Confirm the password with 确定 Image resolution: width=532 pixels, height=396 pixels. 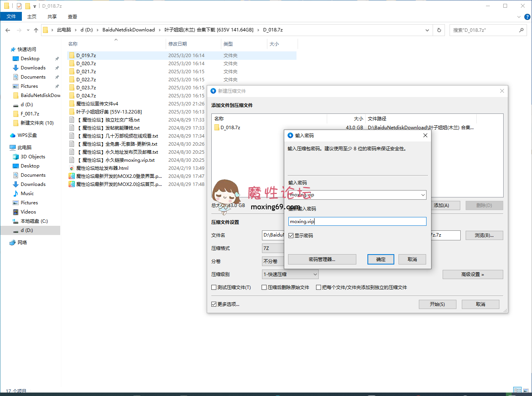click(381, 260)
